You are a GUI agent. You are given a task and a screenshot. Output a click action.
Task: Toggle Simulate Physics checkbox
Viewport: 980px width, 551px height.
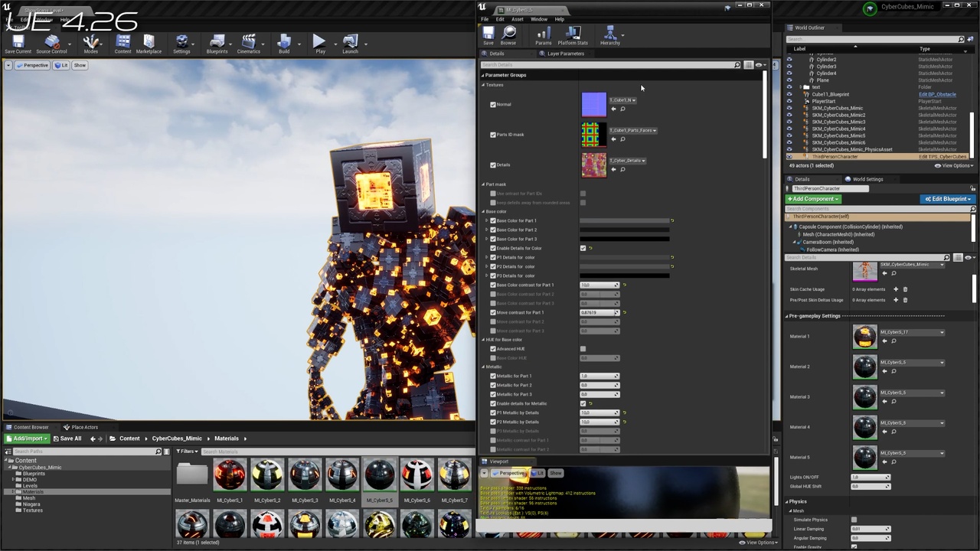(854, 520)
